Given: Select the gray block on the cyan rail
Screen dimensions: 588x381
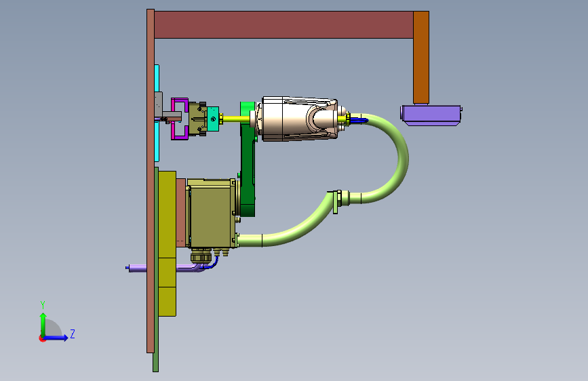Looking at the screenshot, I should pos(159,105).
